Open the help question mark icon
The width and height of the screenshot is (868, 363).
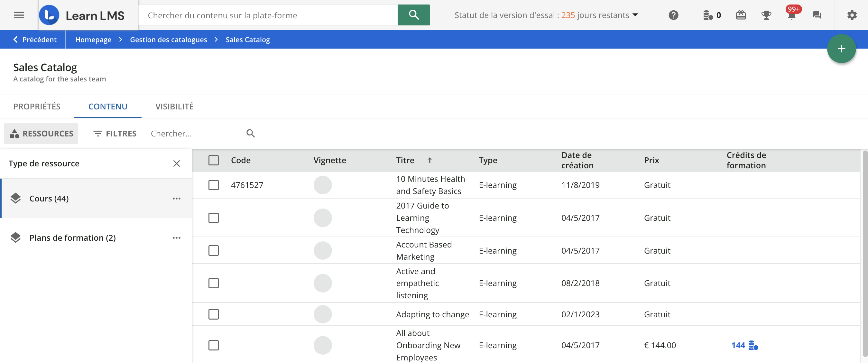(673, 15)
